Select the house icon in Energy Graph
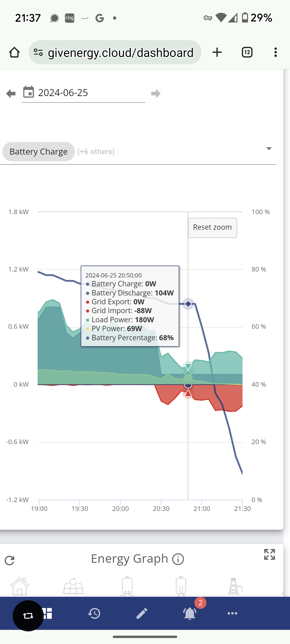 [20, 586]
